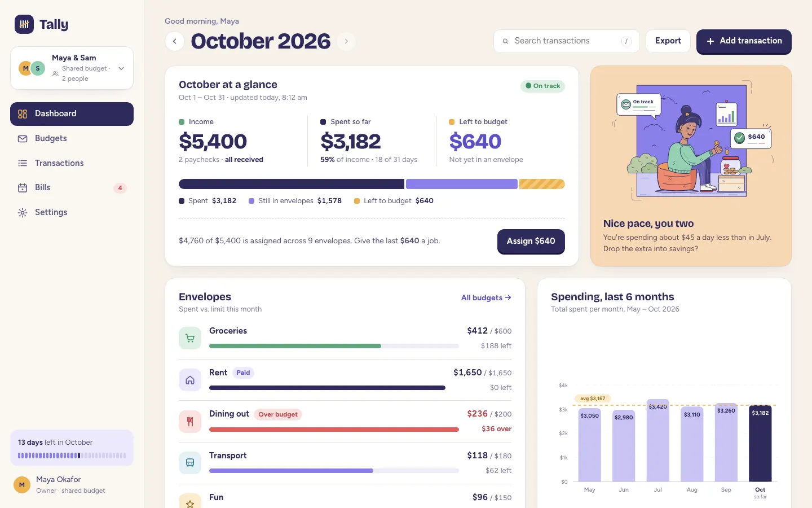Click the Over budget tag
812x508 pixels.
point(278,414)
